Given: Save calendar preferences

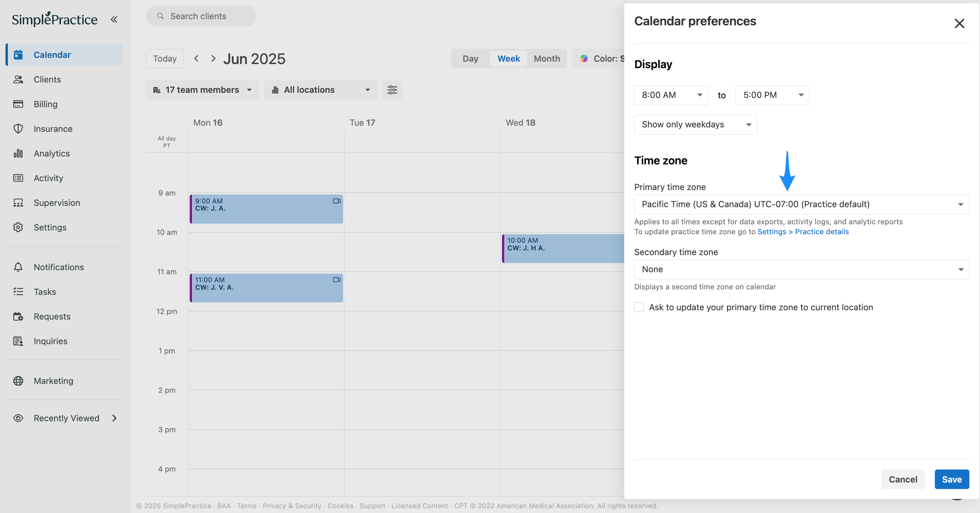Looking at the screenshot, I should [952, 479].
